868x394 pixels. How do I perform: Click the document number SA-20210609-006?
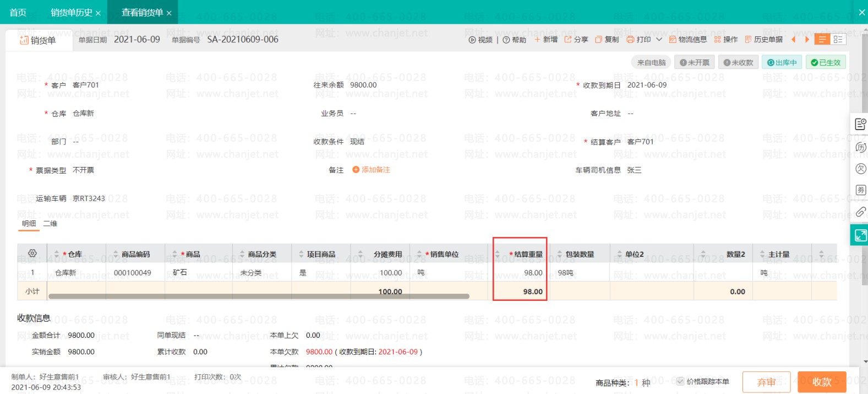tap(243, 39)
